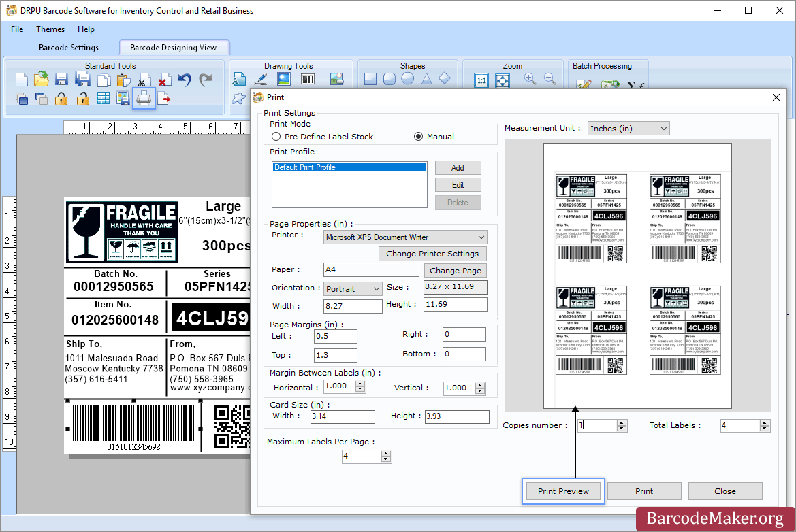This screenshot has width=796, height=532.
Task: Unlock the selected object
Action: tap(83, 99)
